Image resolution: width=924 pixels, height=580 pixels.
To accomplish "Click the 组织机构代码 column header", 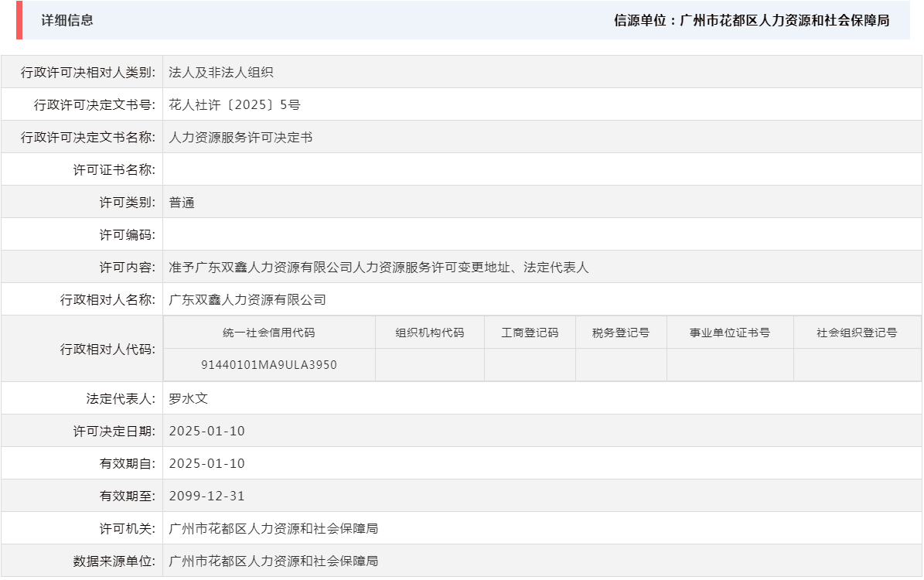I will point(429,332).
